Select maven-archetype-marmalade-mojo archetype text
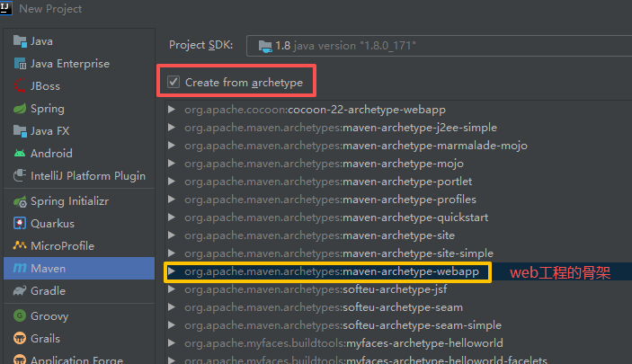 356,146
